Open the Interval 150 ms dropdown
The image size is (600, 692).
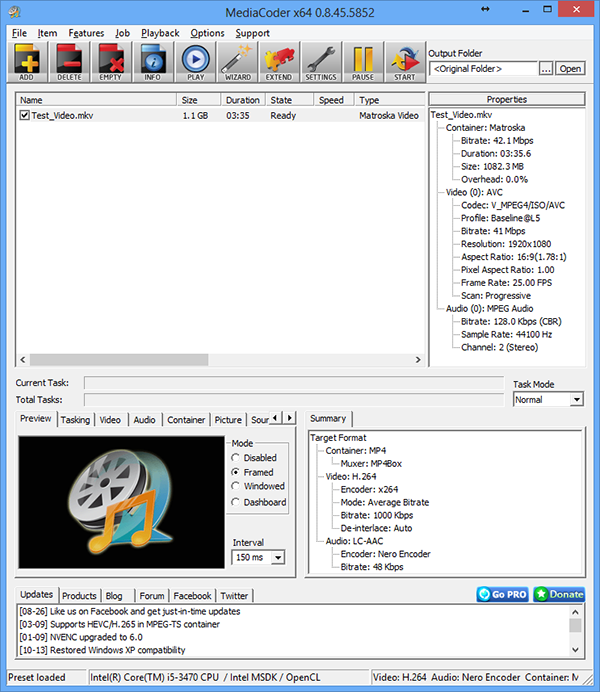278,557
